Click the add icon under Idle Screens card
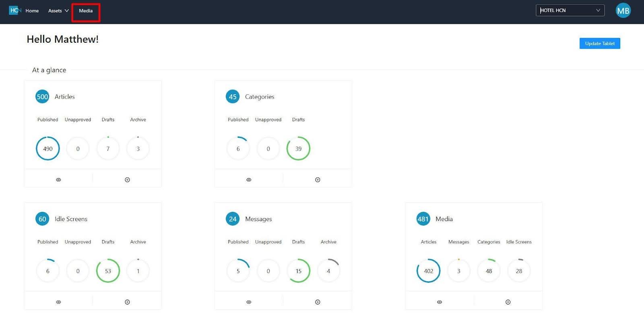This screenshot has width=644, height=321. pos(127,302)
